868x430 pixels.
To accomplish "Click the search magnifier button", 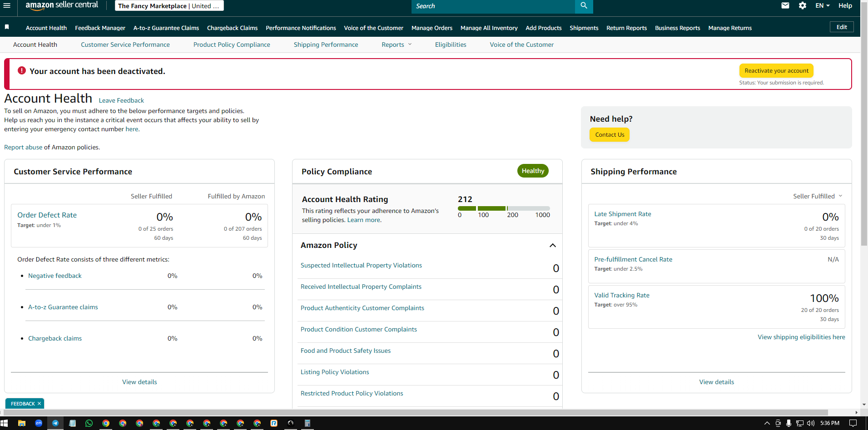I will (584, 6).
